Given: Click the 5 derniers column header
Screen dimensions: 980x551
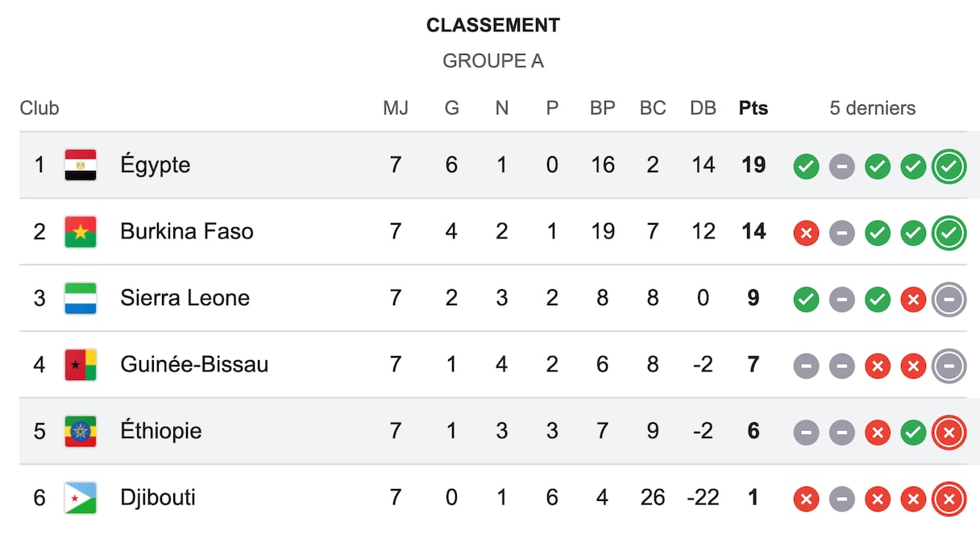Looking at the screenshot, I should point(872,108).
